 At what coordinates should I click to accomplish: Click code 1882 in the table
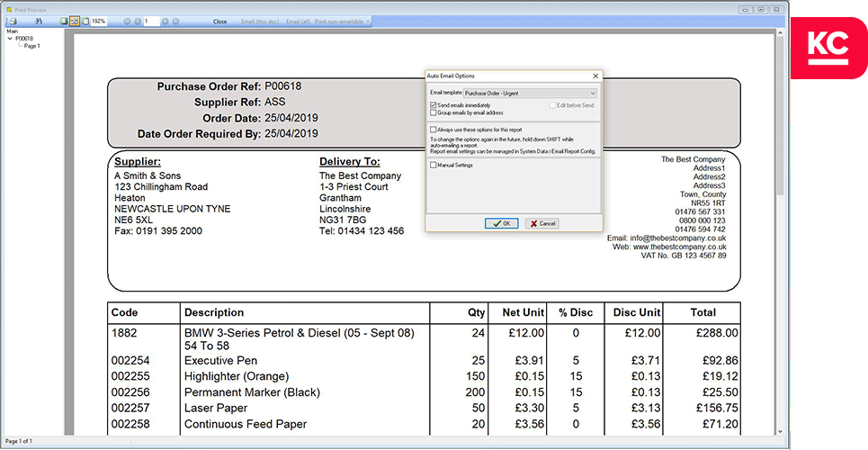[x=124, y=333]
